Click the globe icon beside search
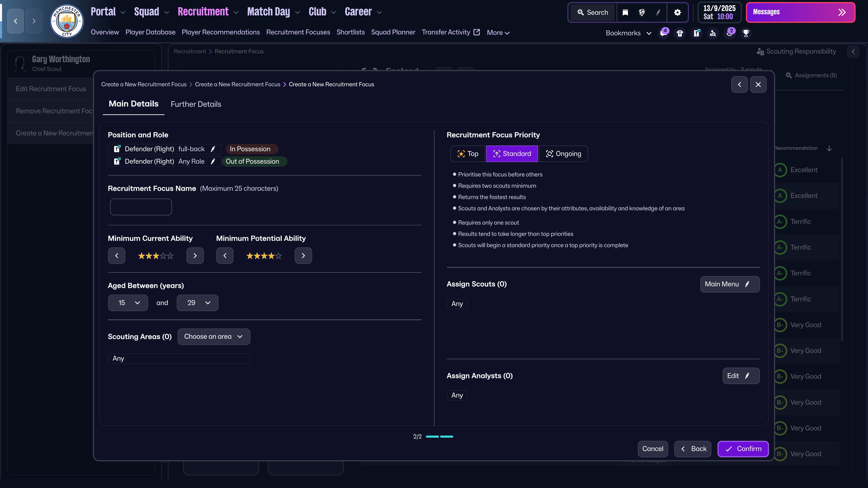 [642, 12]
